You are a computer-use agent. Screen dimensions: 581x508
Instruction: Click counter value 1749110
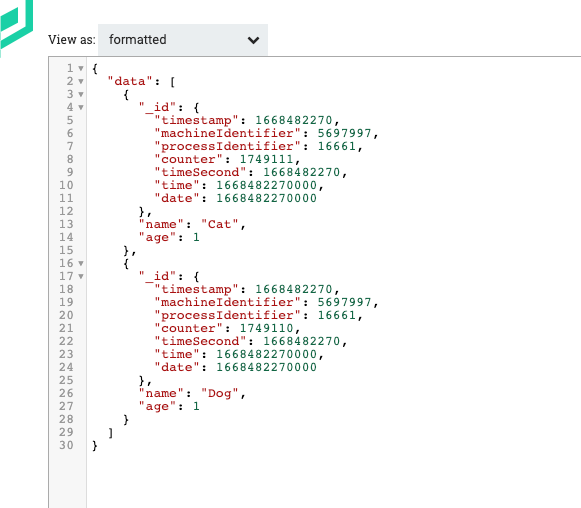tap(266, 328)
